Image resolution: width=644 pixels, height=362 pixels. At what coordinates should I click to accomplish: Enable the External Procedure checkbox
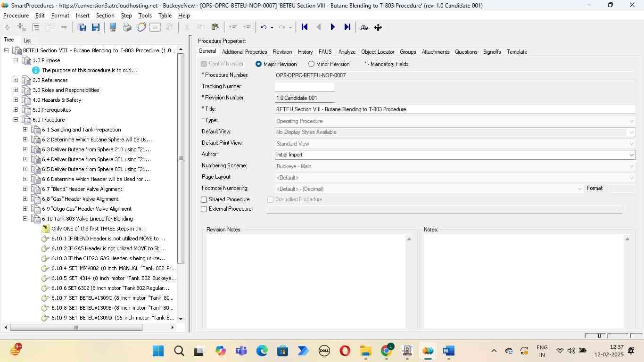click(204, 209)
